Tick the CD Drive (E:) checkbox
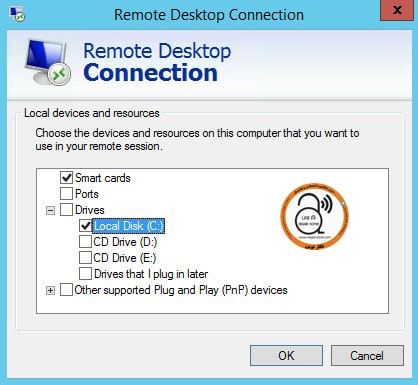The image size is (418, 385). coord(85,258)
